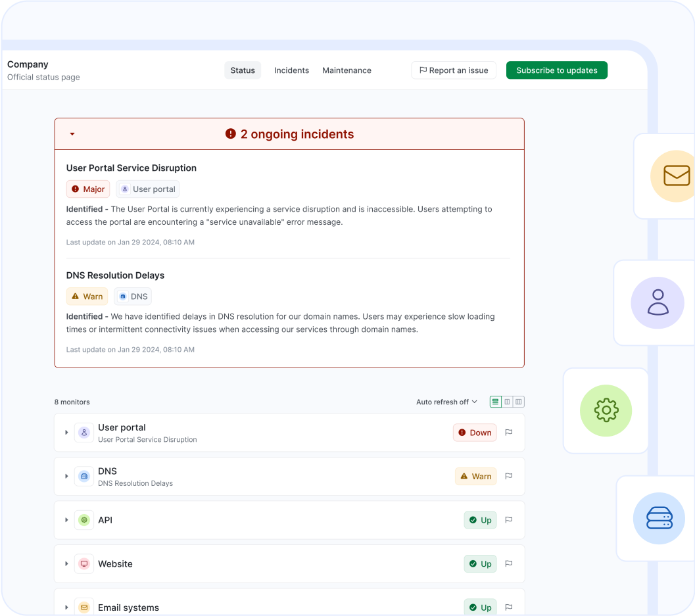Screen dimensions: 695x616
Task: Open the Maintenance tab
Action: tap(347, 70)
